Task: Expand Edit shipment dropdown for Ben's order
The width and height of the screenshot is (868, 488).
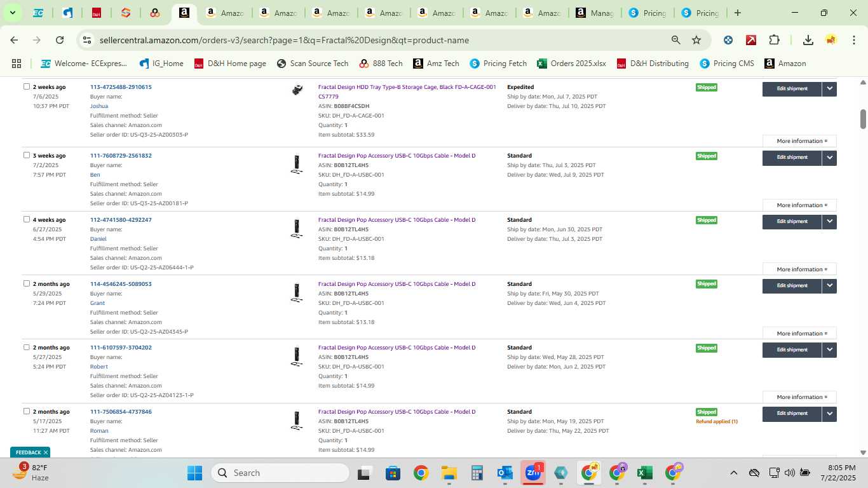Action: coord(829,158)
